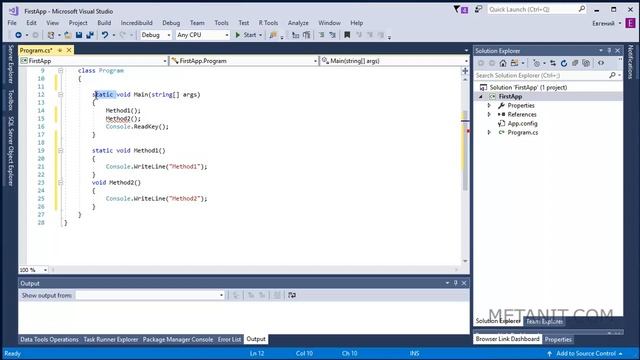Open the Debug menu
Image resolution: width=640 pixels, height=360 pixels.
point(171,23)
